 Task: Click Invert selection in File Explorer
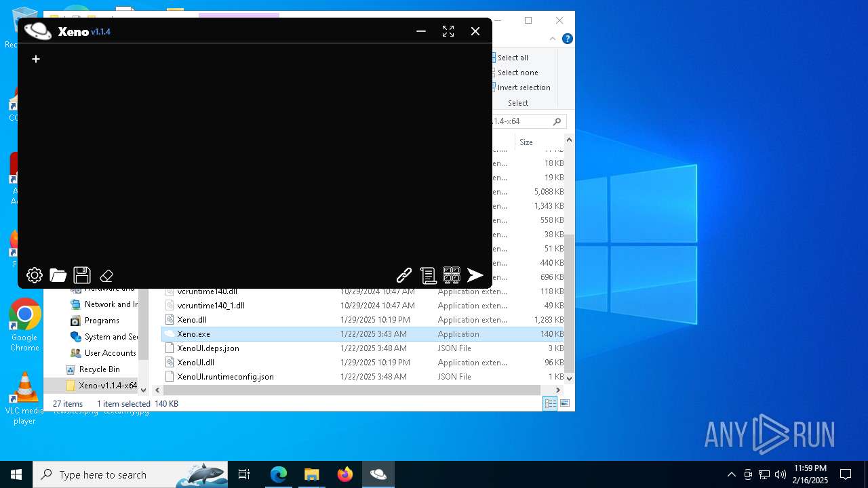coord(524,87)
